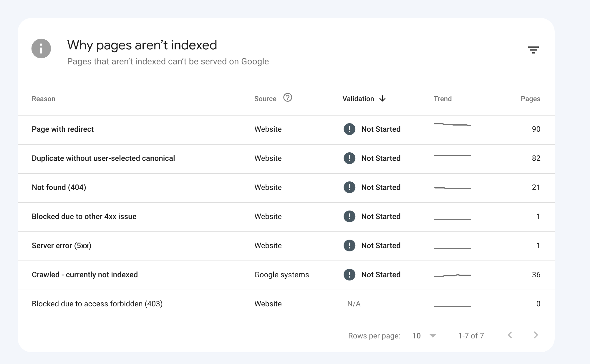Screen dimensions: 590x364
Task: Sort by the Reason column header
Action: click(43, 99)
